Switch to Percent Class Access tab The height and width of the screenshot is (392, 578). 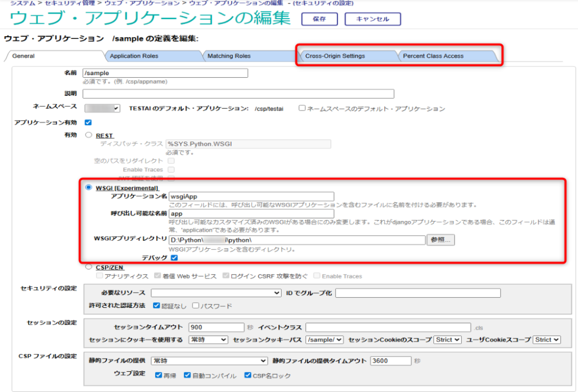[x=433, y=56]
